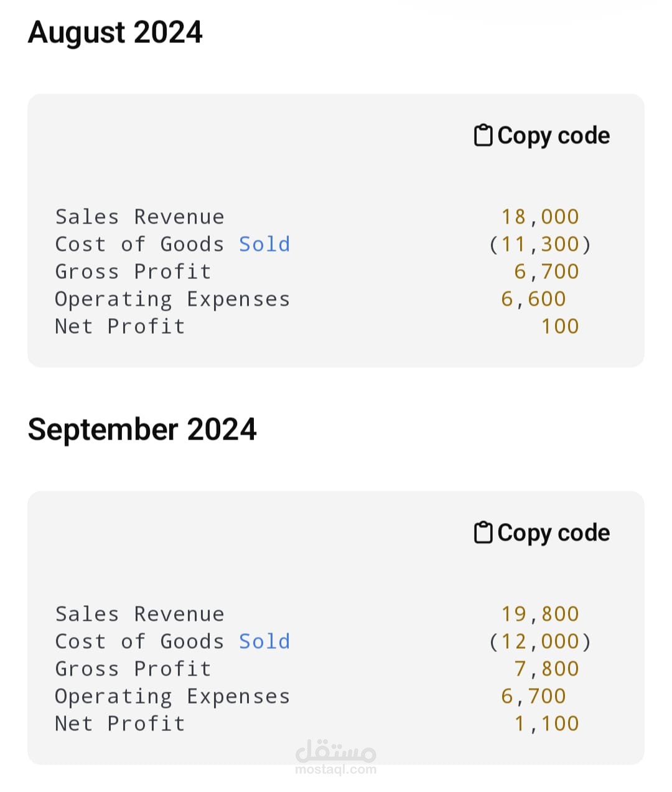Click the blue "Sold" keyword in the September block
This screenshot has width=672, height=792.
click(x=264, y=641)
